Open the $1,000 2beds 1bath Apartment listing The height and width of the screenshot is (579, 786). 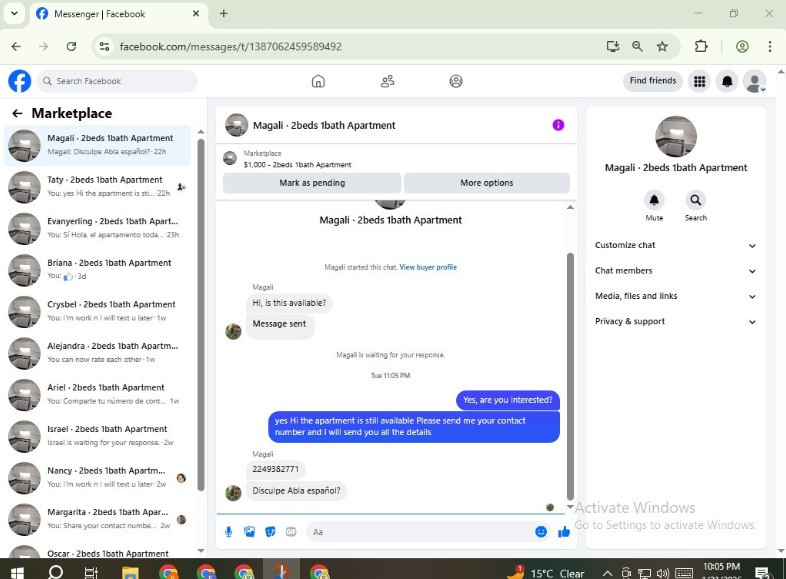click(297, 164)
